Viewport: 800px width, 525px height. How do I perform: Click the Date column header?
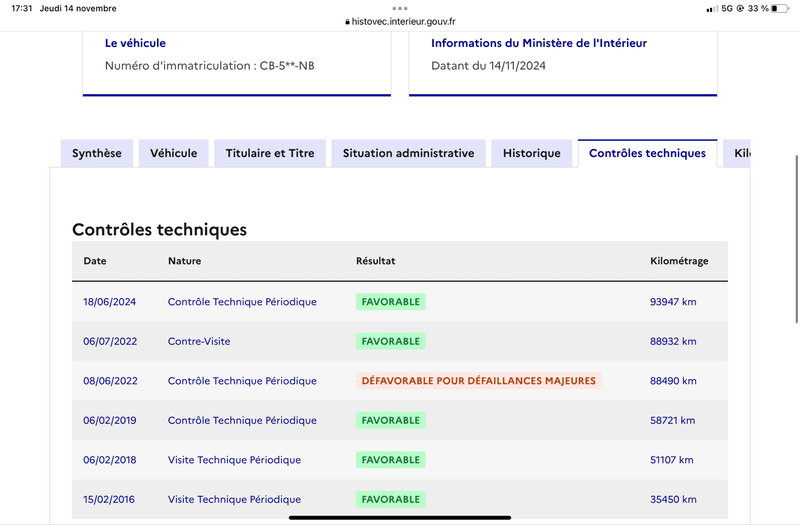(x=95, y=261)
